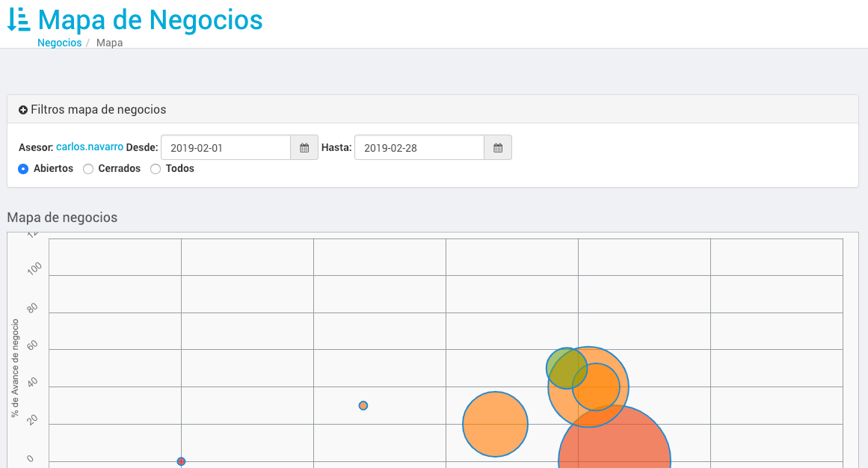868x468 pixels.
Task: Click the Mapa de negocios chart heading
Action: point(62,217)
